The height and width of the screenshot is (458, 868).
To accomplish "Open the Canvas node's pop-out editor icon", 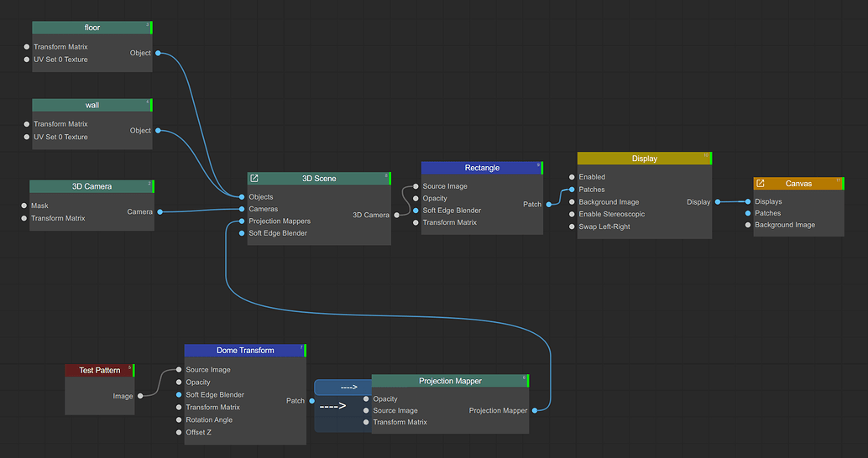I will (x=760, y=183).
